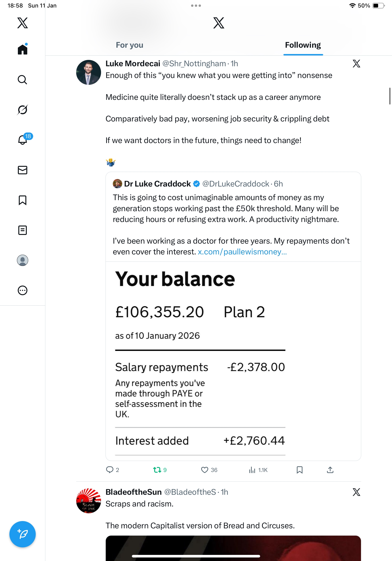Undo repost on Luke Mordecai's post
This screenshot has height=561, width=392.
coord(157,470)
